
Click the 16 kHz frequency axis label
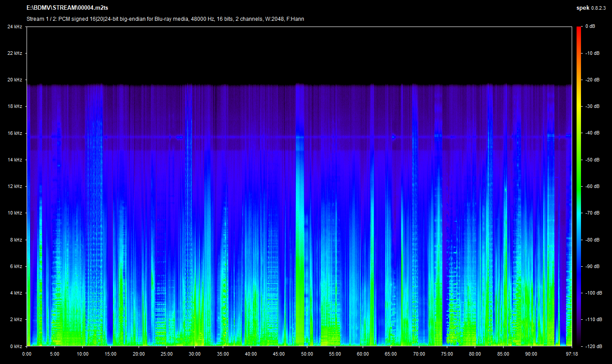click(15, 133)
